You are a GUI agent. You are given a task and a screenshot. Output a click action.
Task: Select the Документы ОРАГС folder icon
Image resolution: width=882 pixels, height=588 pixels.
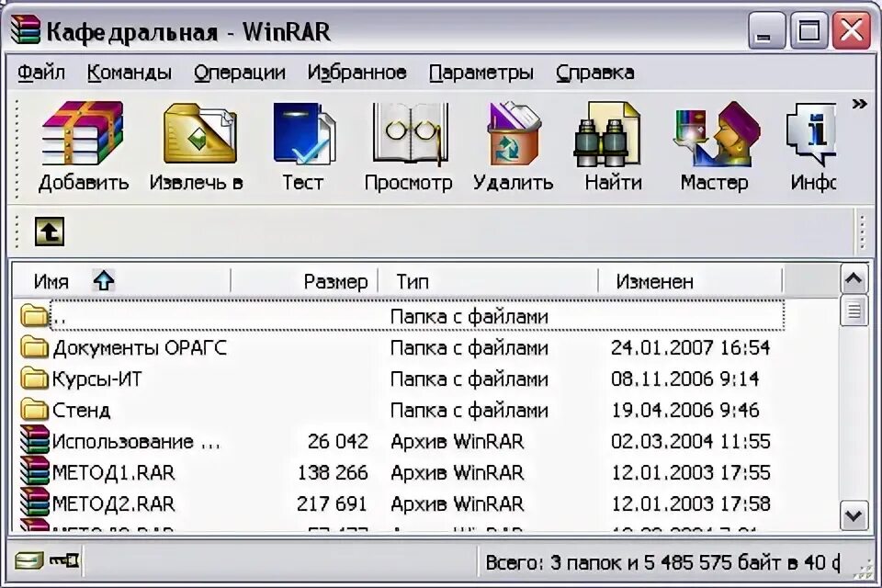34,347
